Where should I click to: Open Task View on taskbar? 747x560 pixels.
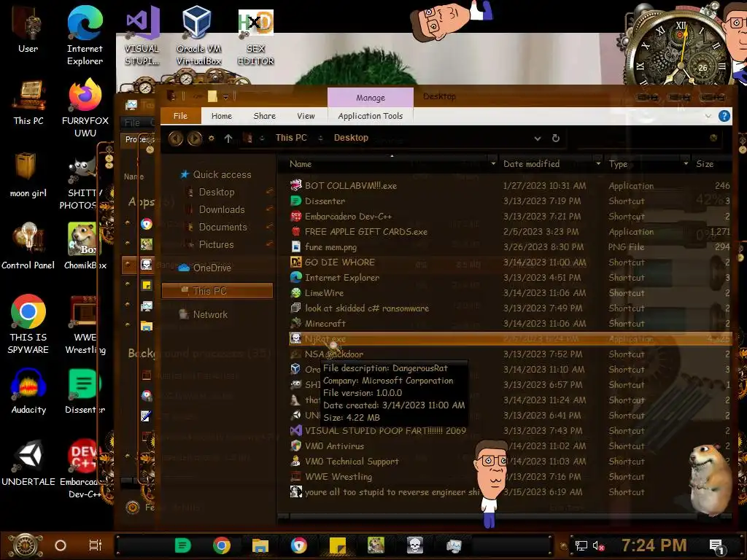pos(96,545)
